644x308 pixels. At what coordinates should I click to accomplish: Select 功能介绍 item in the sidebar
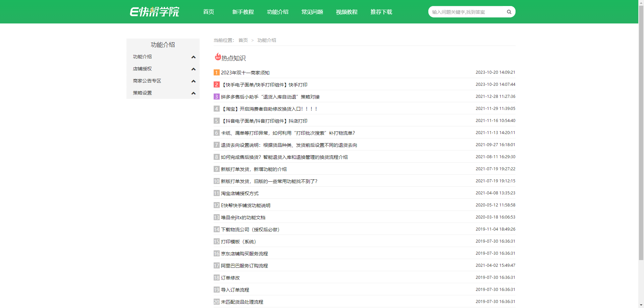(x=142, y=57)
